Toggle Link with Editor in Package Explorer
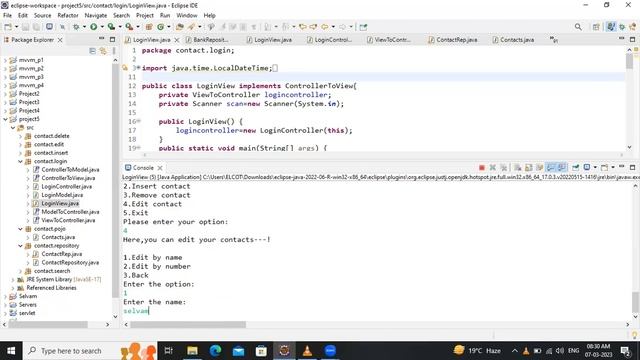The height and width of the screenshot is (360, 640). pos(103,51)
